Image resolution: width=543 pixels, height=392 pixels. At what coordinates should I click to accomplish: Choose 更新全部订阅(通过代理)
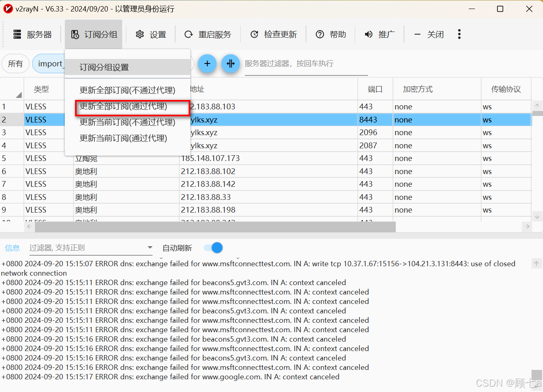[128, 106]
